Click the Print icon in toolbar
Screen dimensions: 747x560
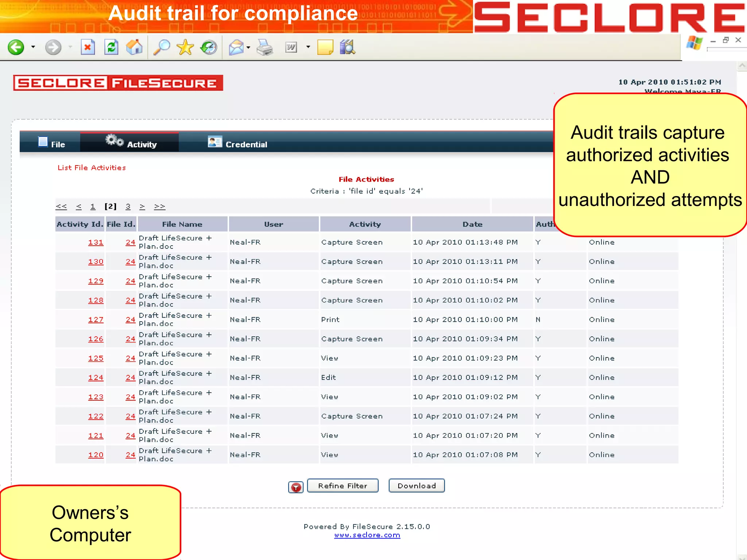click(x=265, y=47)
